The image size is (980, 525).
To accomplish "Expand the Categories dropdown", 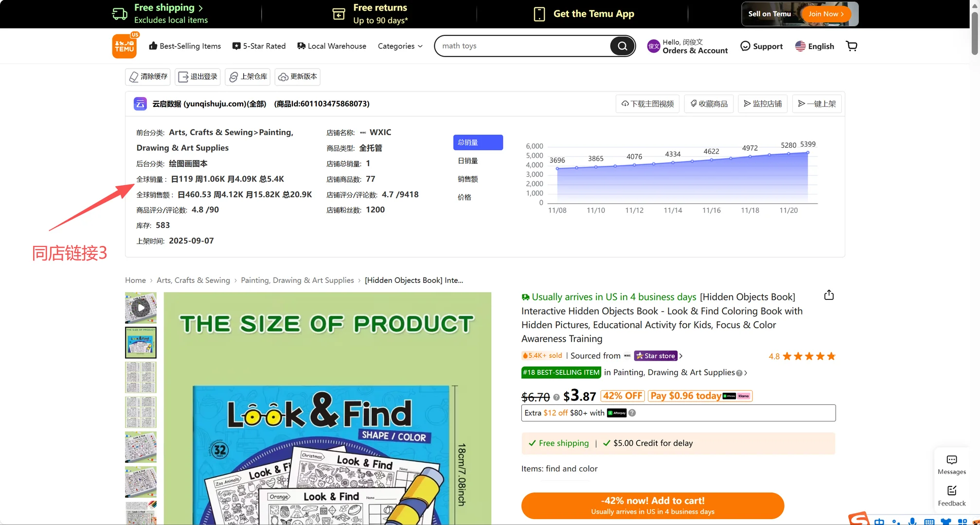I will [x=400, y=46].
